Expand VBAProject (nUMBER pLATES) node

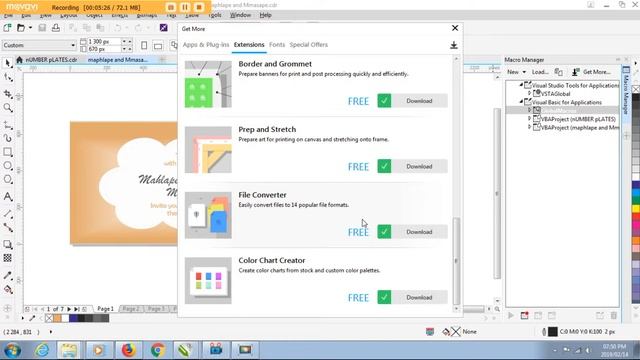[529, 119]
